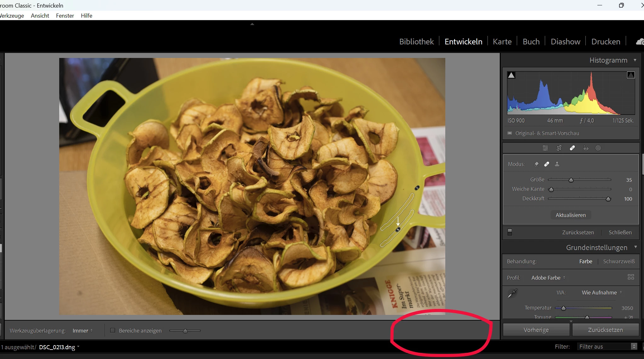Select the Red Eye correction tool
This screenshot has width=644, height=359.
pos(585,148)
